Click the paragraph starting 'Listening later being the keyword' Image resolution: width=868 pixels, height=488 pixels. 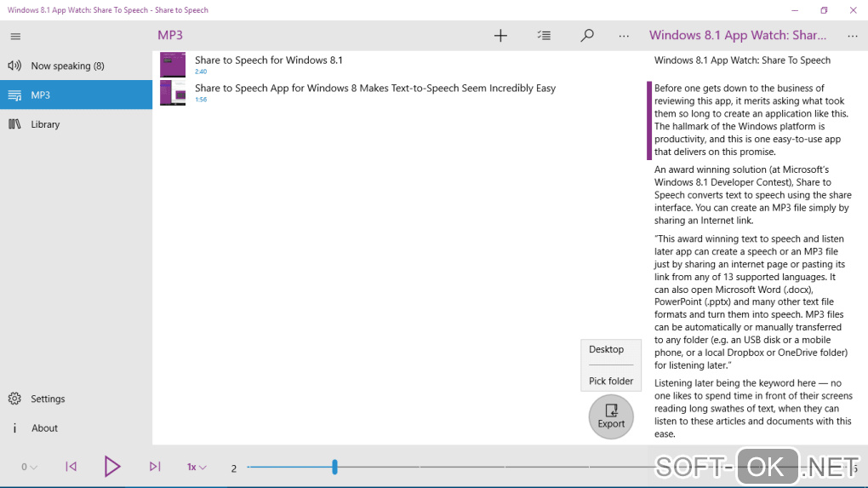(x=752, y=408)
